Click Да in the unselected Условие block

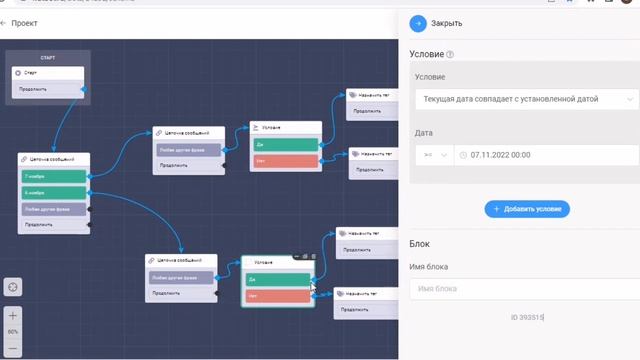286,144
